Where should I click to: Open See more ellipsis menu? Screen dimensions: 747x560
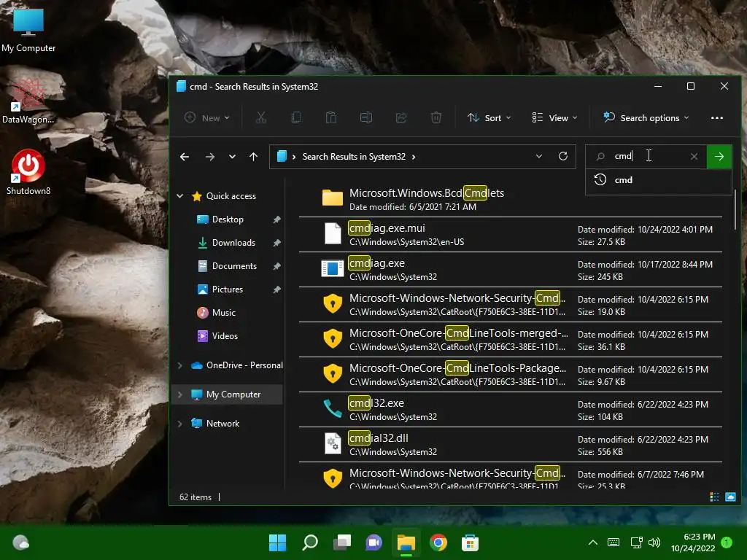[717, 117]
